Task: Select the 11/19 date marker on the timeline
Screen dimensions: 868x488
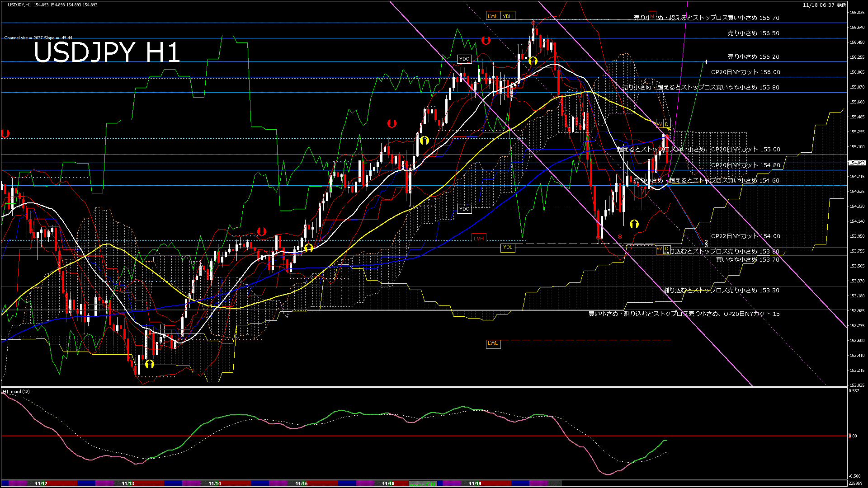Action: (475, 483)
